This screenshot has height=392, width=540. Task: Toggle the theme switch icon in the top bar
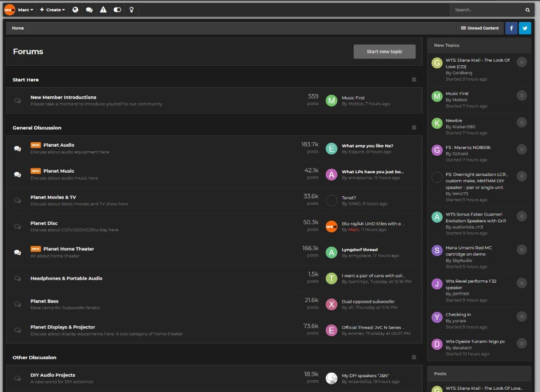coord(117,9)
